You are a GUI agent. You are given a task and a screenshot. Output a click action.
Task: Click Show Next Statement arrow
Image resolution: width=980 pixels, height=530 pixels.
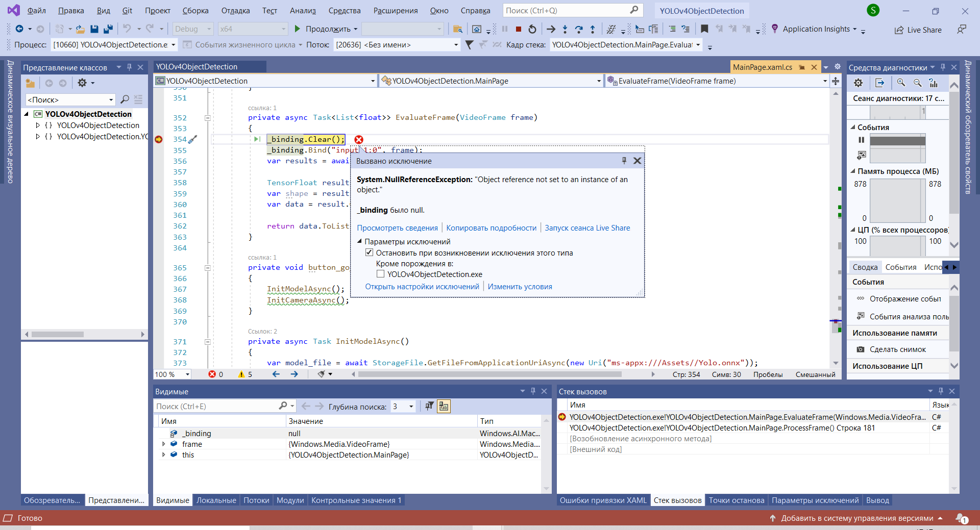click(551, 29)
